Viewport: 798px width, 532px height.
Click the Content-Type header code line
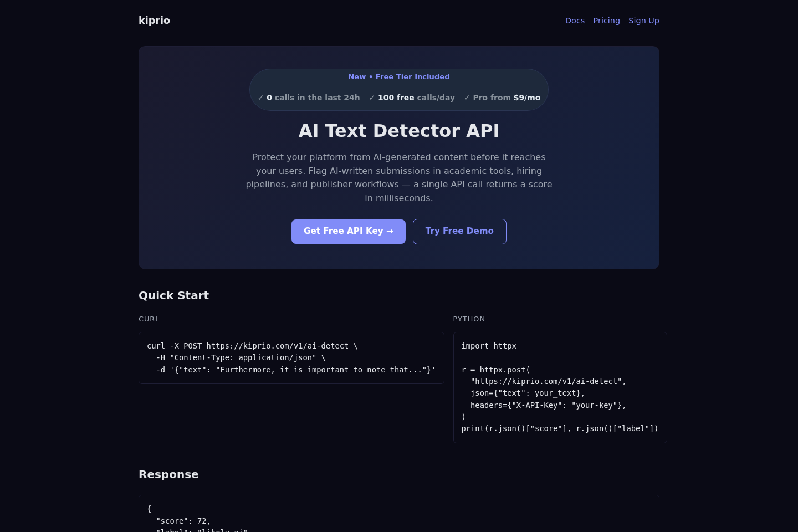click(241, 358)
